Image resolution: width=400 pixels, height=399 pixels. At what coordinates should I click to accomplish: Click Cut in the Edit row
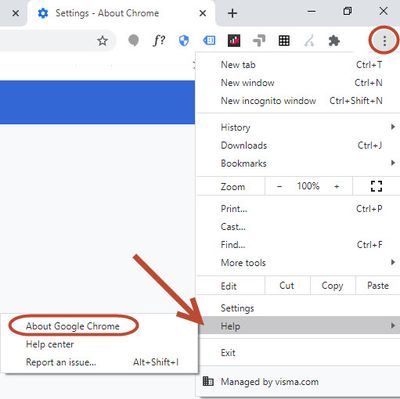click(x=287, y=285)
